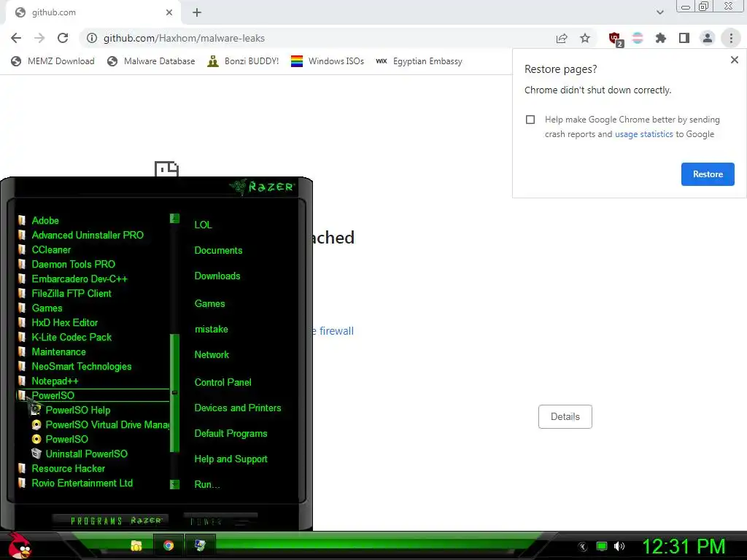Open Malware Database bookmark
747x560 pixels.
(152, 61)
